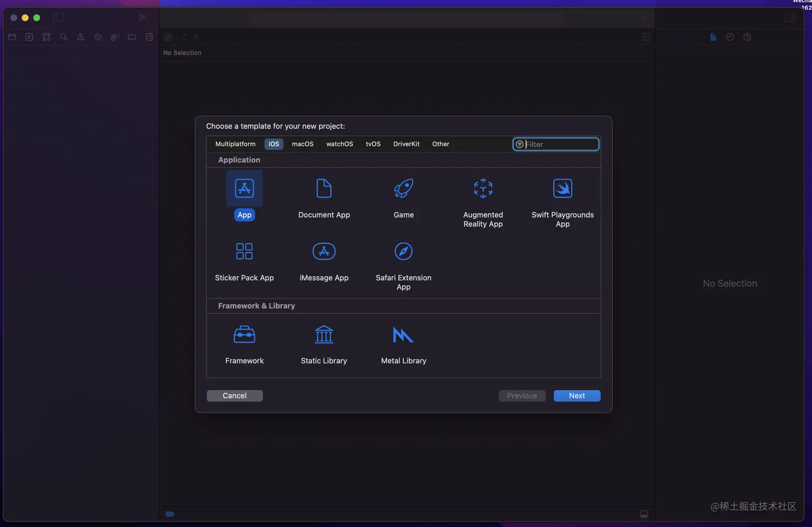Cancel the new project dialog
The image size is (812, 527).
click(x=235, y=396)
